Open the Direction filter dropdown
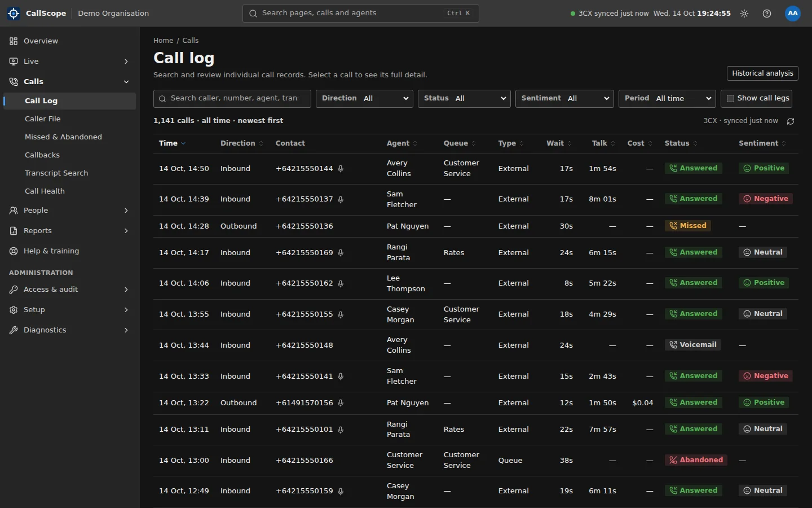 [364, 99]
